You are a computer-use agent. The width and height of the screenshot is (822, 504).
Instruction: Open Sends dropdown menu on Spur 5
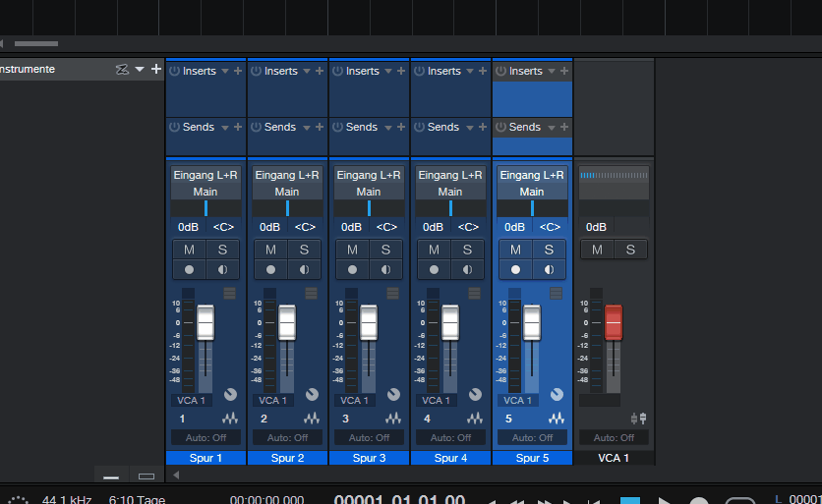[x=551, y=128]
